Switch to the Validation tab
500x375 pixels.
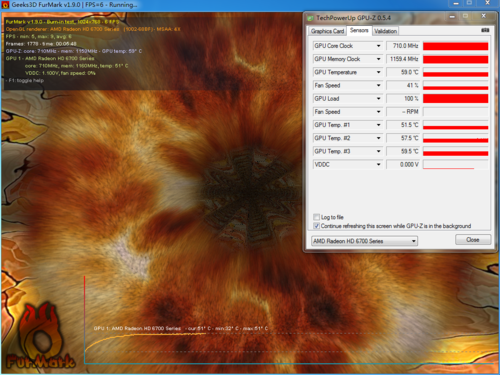point(385,31)
